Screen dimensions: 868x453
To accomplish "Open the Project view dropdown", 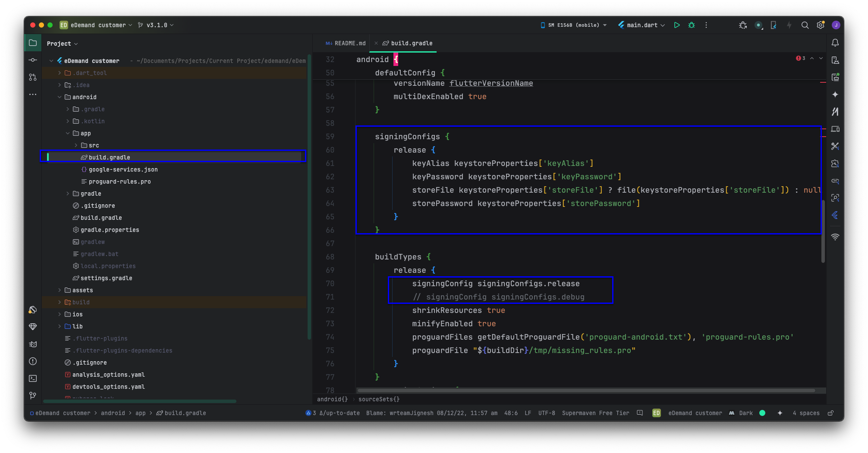I will (x=62, y=44).
